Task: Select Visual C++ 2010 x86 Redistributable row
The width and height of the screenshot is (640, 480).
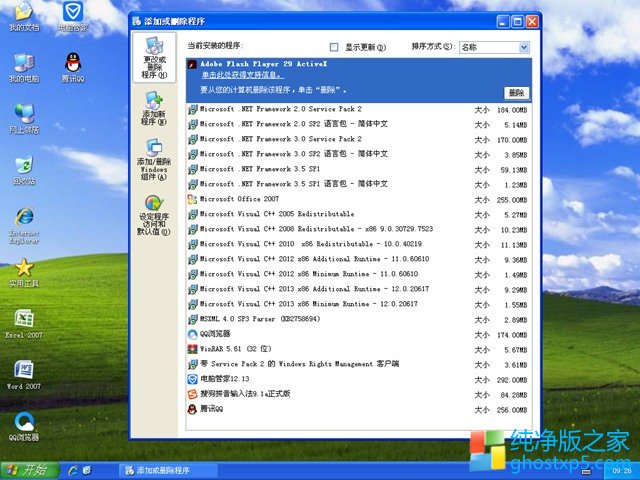Action: (358, 244)
